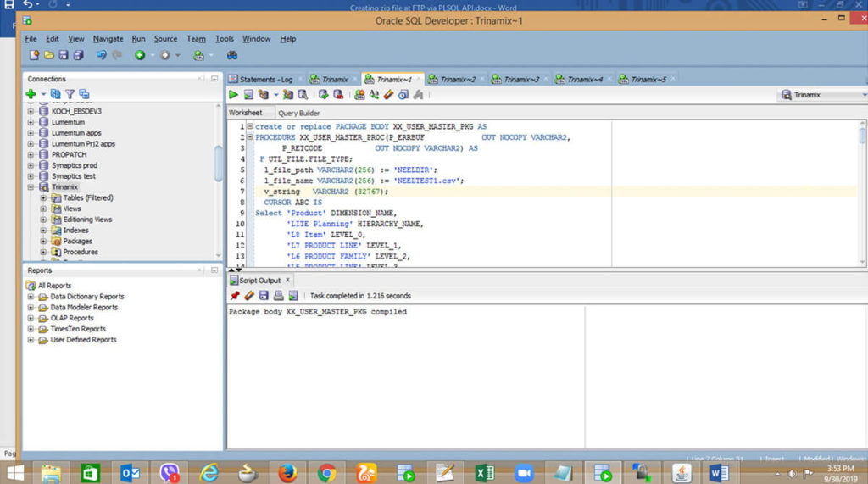The width and height of the screenshot is (868, 484).
Task: Minimize the Connections panel
Action: pyautogui.click(x=214, y=79)
